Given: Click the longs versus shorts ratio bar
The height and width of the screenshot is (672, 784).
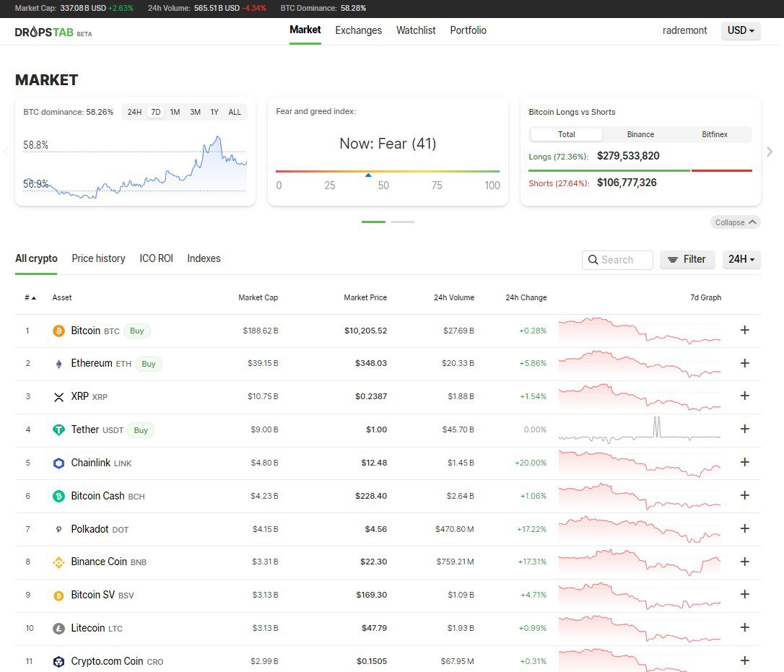Looking at the screenshot, I should coord(640,170).
